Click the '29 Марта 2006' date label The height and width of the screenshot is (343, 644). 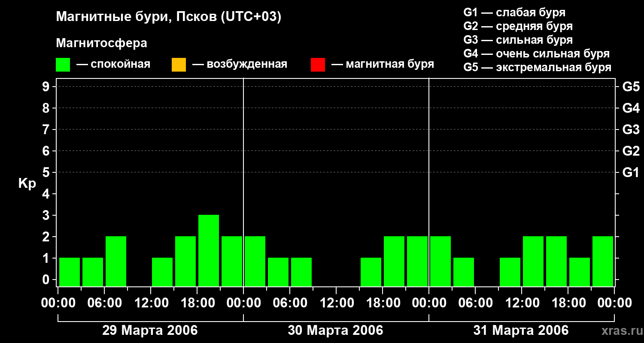coord(150,331)
